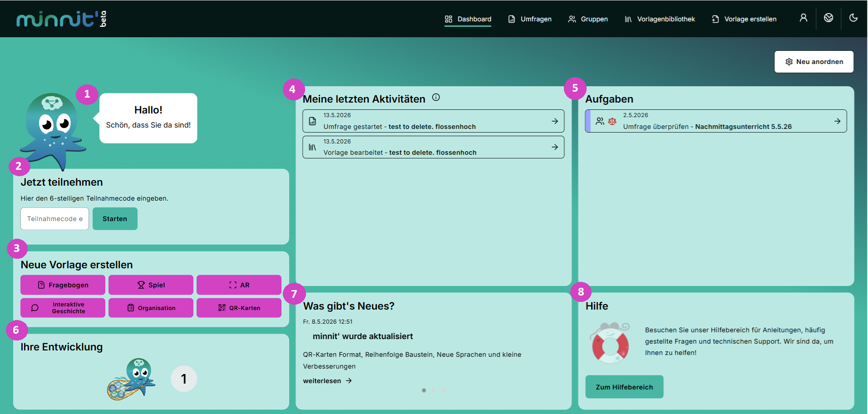Click info icon beside Meine letzten Aktivitäten
Image resolution: width=868 pixels, height=414 pixels.
(x=436, y=97)
